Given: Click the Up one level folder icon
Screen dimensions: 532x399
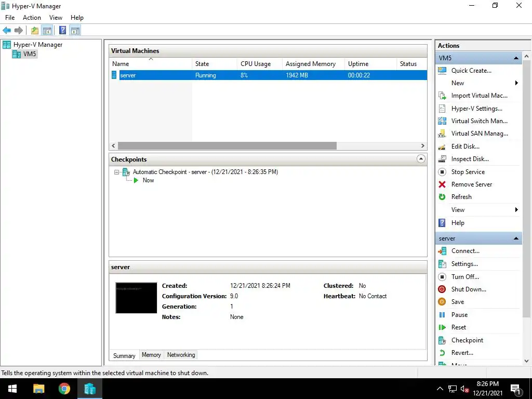Looking at the screenshot, I should [35, 31].
